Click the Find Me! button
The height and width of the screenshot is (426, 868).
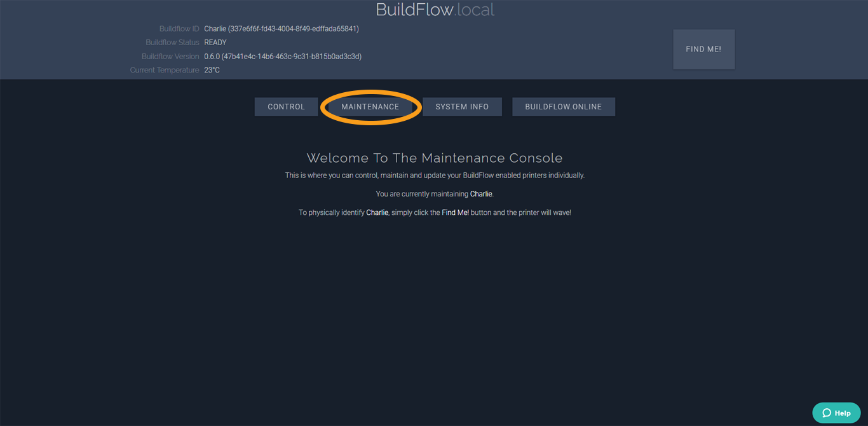point(703,49)
